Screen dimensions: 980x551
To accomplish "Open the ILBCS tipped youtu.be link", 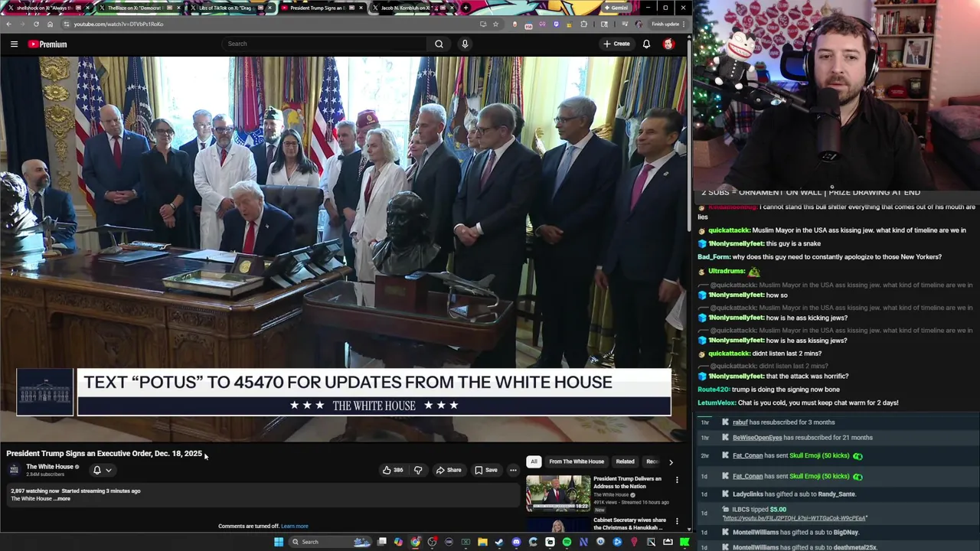I will coord(795,519).
